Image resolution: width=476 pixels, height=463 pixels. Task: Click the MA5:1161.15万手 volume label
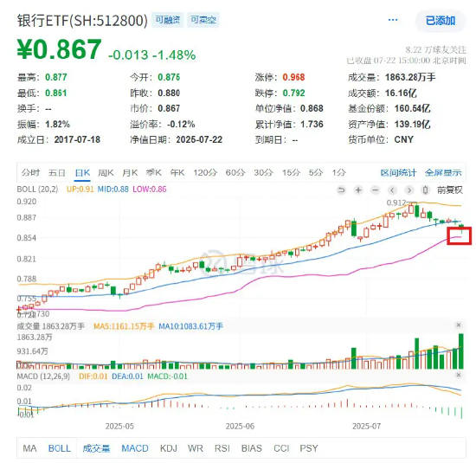tap(124, 326)
